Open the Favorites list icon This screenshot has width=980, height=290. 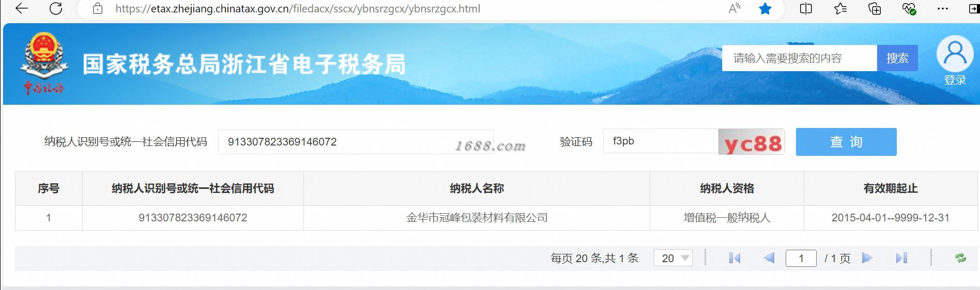tap(840, 8)
